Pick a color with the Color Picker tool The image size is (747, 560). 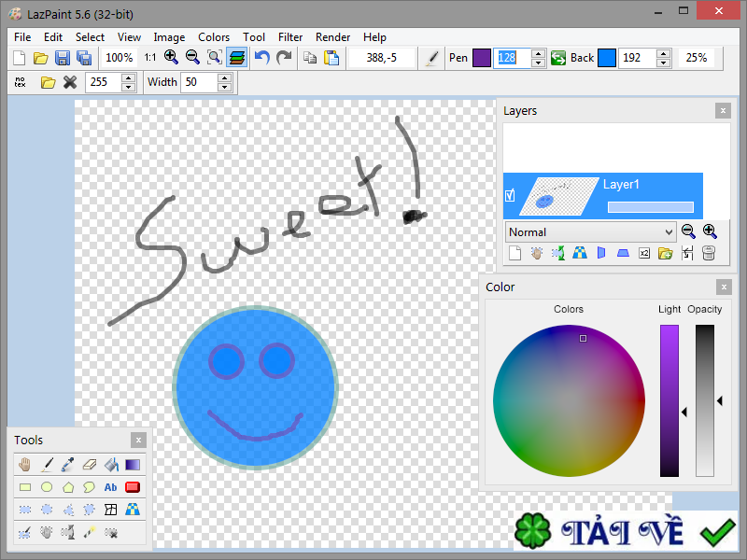point(65,465)
